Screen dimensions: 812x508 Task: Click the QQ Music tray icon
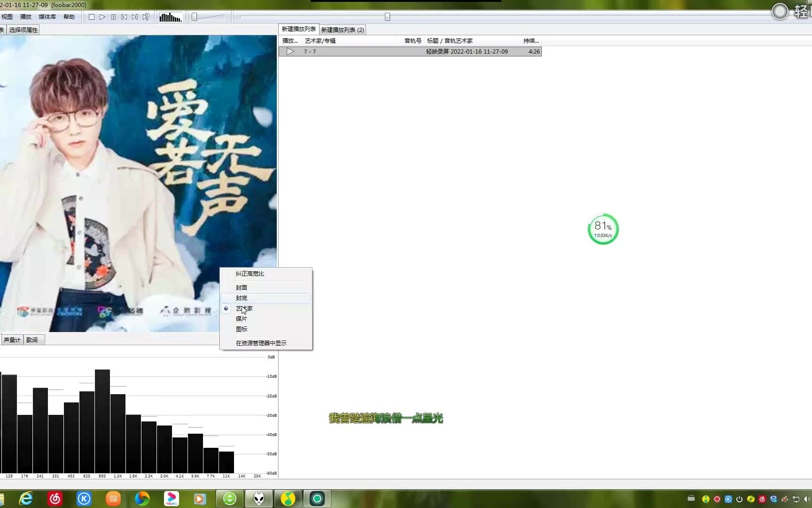click(705, 499)
